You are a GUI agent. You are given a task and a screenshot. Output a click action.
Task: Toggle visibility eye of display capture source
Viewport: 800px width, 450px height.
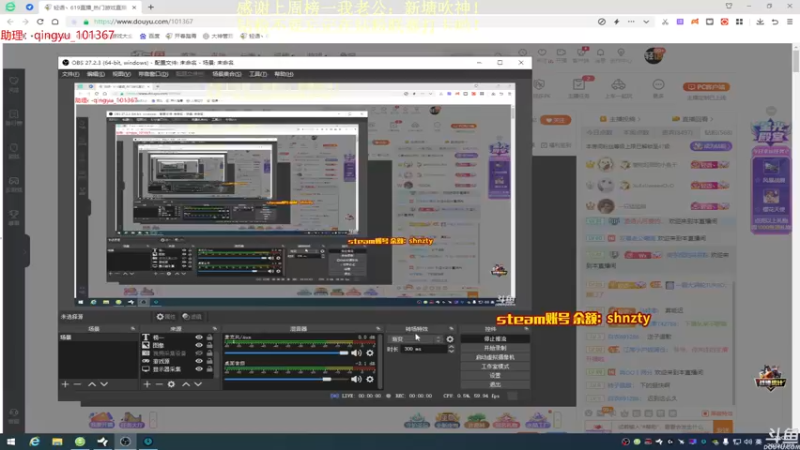click(199, 369)
